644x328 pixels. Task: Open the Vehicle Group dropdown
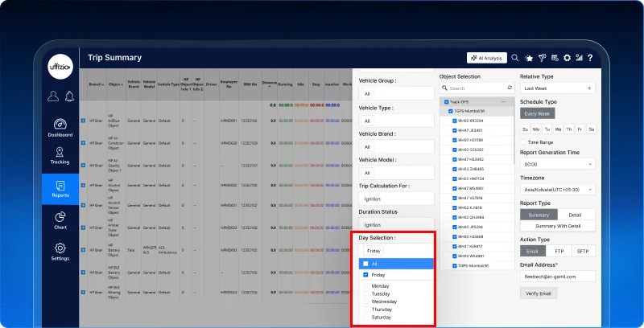pyautogui.click(x=396, y=93)
